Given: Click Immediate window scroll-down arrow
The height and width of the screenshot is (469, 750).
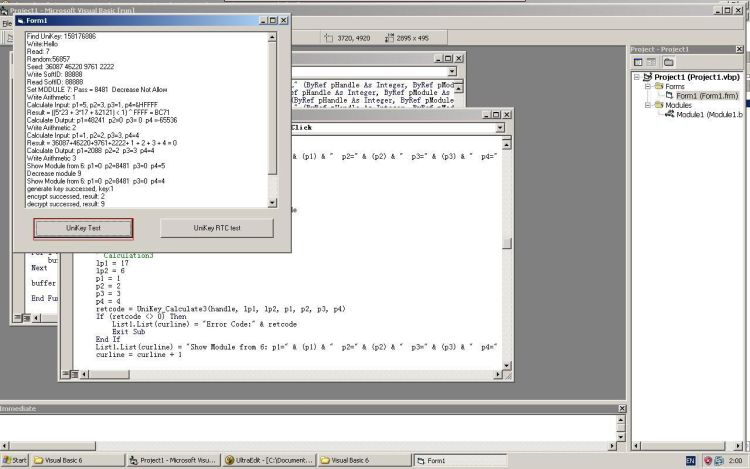Looking at the screenshot, I should click(x=620, y=436).
